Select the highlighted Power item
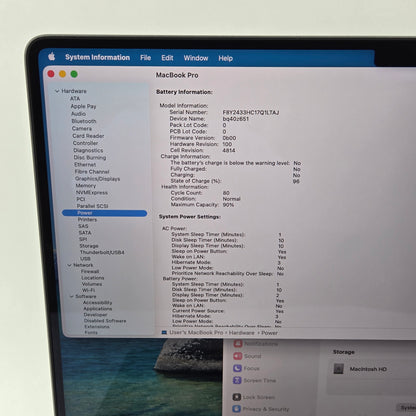Viewport: 416px width, 416px height. click(x=105, y=213)
